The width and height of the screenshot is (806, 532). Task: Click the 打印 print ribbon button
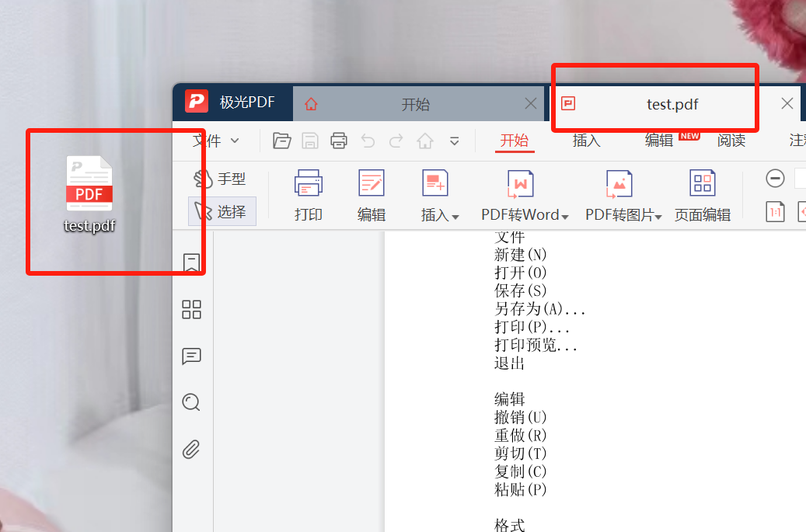coord(309,196)
